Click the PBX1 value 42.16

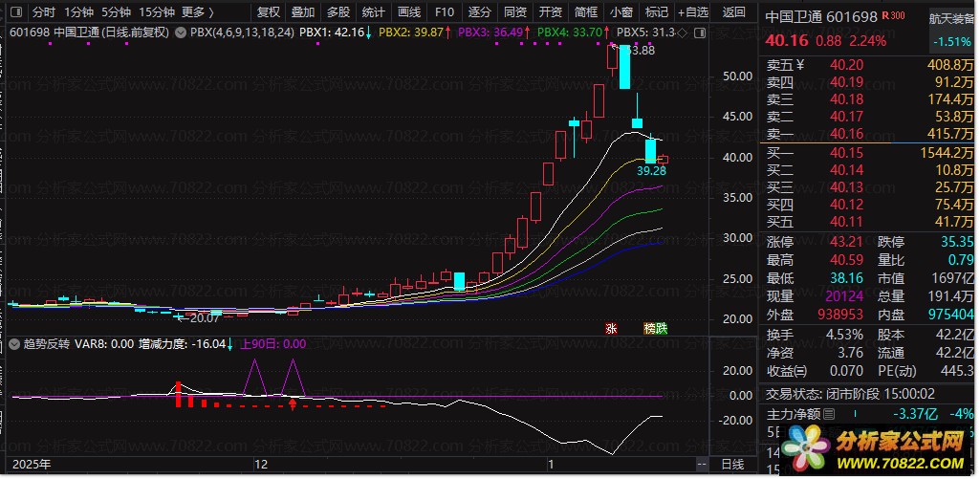tap(349, 33)
